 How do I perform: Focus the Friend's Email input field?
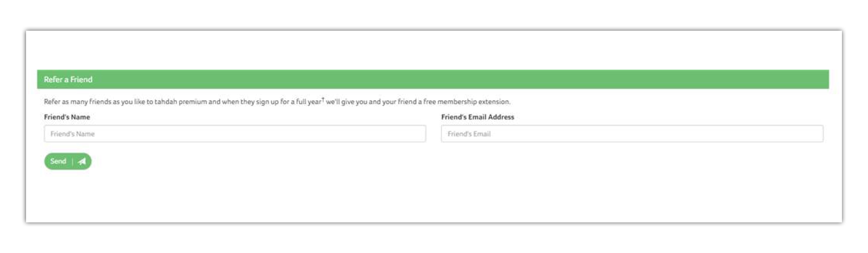(632, 134)
